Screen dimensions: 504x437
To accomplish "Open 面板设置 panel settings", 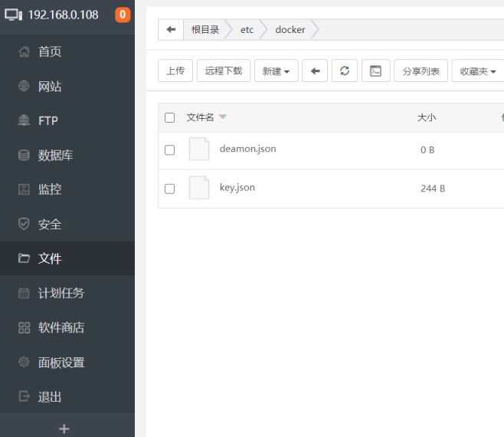I will [67, 363].
